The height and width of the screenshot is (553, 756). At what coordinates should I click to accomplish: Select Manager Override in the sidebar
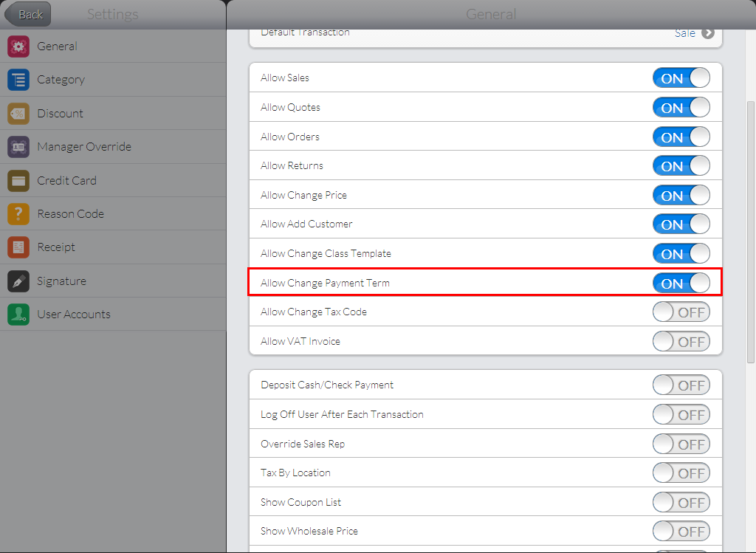coord(113,147)
